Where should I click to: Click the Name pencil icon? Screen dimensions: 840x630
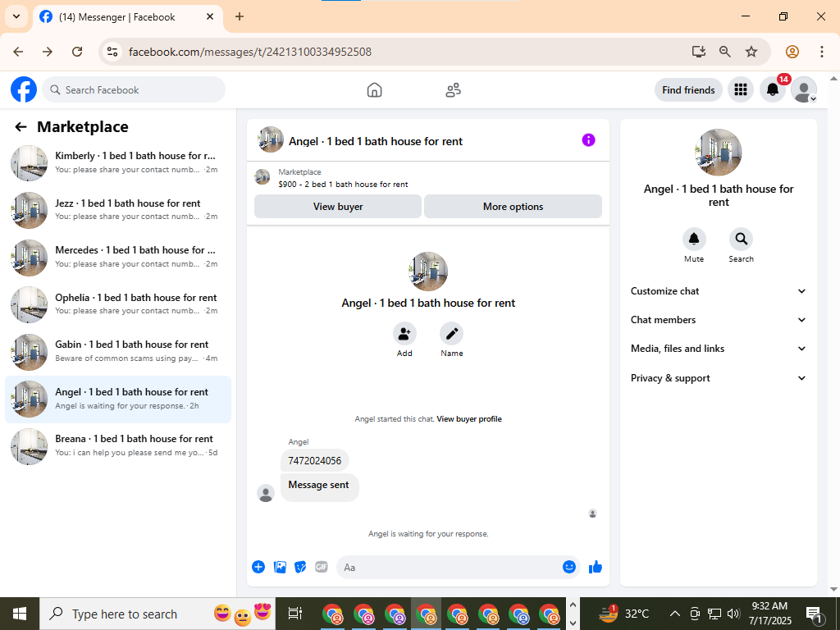(452, 333)
